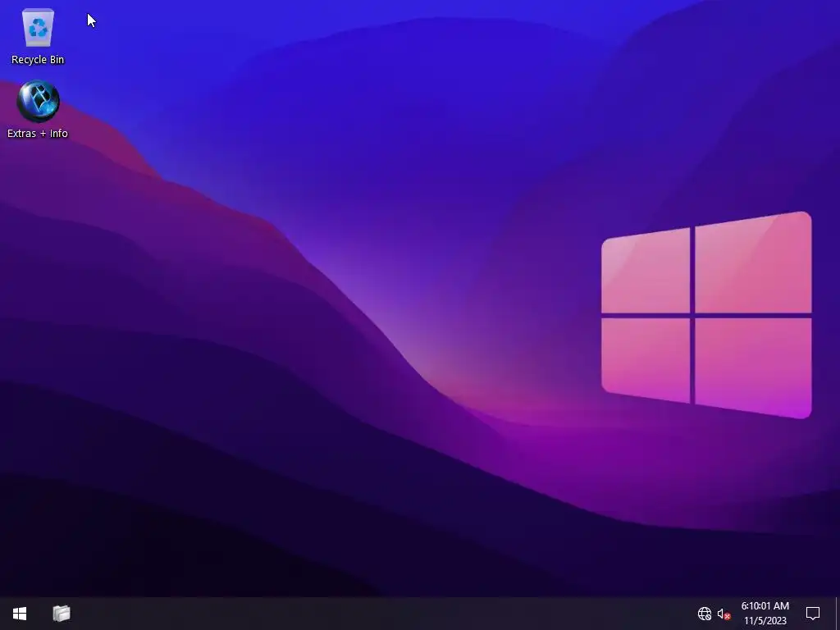This screenshot has height=630, width=840.
Task: Open network status globe in system tray
Action: coord(704,614)
